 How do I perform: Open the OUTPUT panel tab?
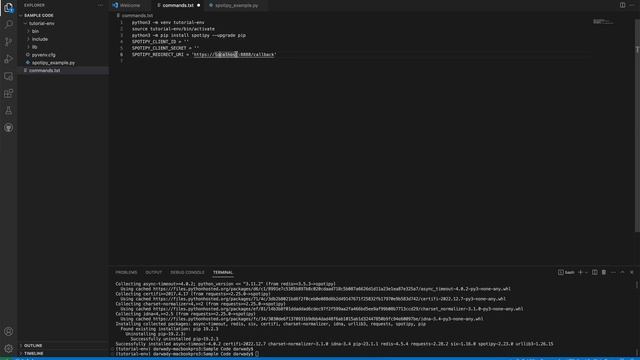[x=153, y=272]
